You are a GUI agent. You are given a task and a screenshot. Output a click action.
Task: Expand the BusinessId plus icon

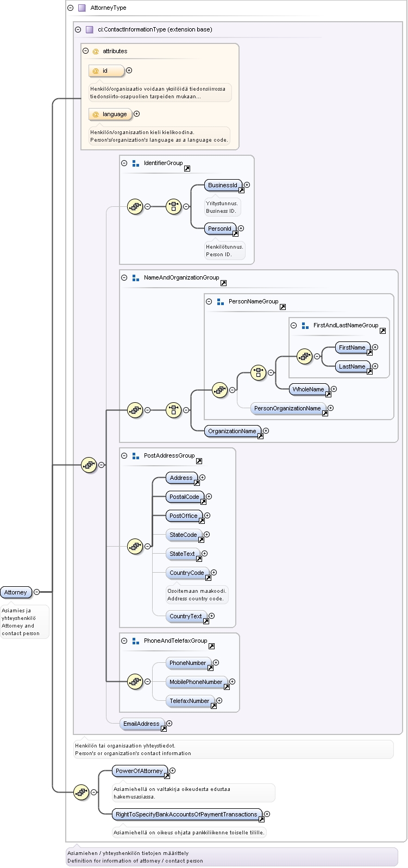coord(247,185)
